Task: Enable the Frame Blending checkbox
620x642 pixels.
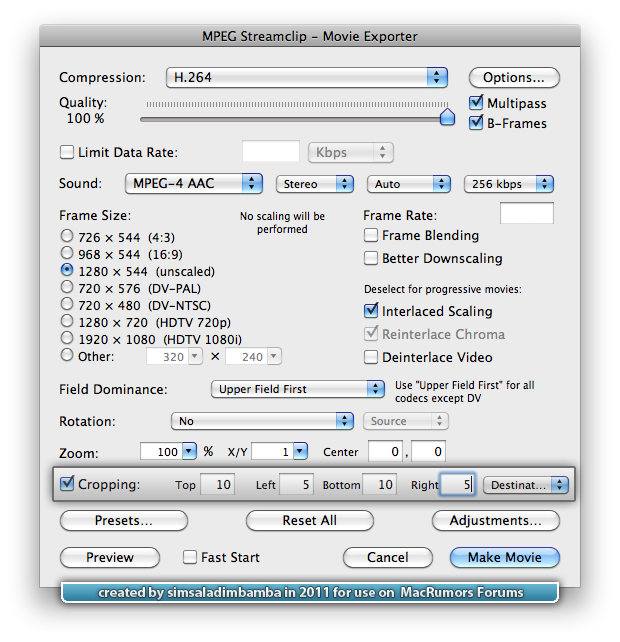Action: coord(371,235)
